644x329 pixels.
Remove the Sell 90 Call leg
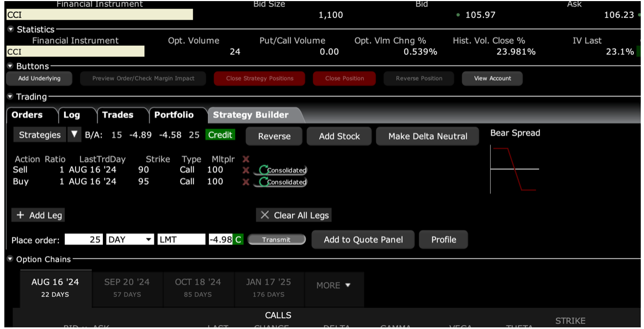click(246, 170)
